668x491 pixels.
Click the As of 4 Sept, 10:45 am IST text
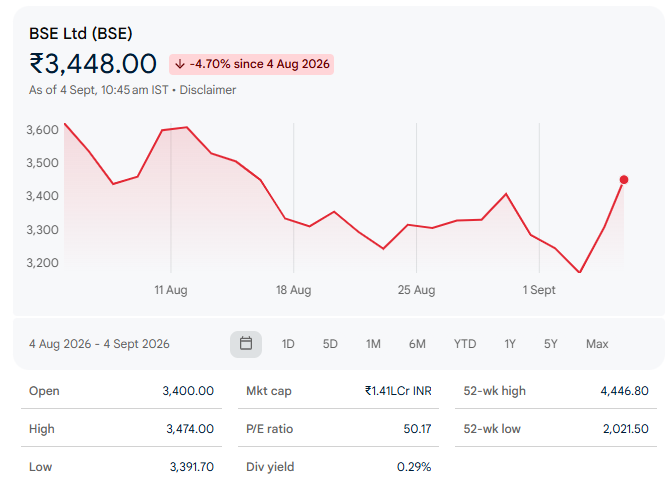pos(98,90)
